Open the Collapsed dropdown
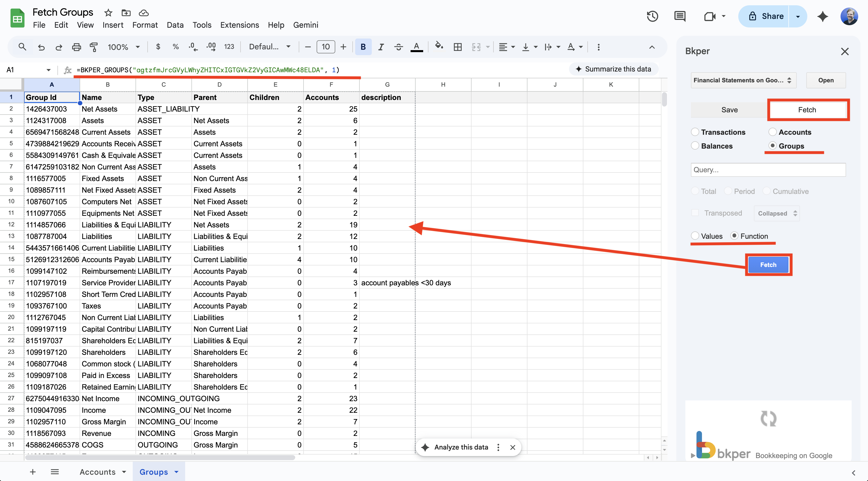868x481 pixels. click(x=776, y=213)
